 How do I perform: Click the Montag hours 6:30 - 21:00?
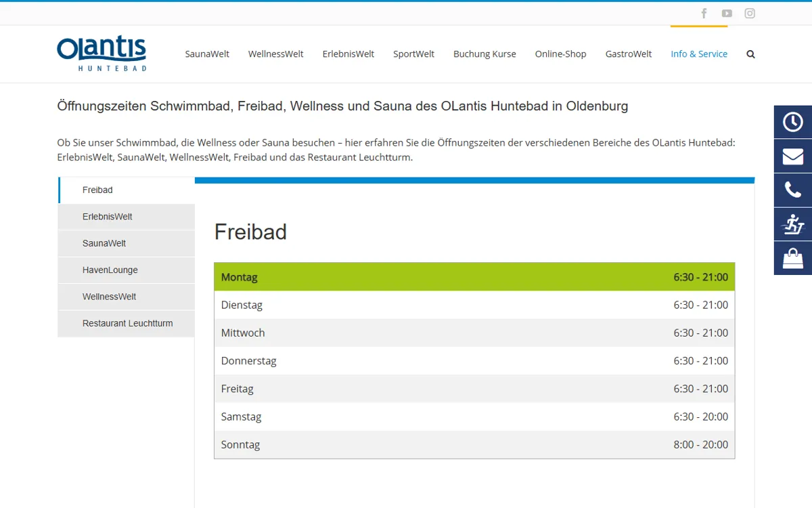click(x=701, y=277)
